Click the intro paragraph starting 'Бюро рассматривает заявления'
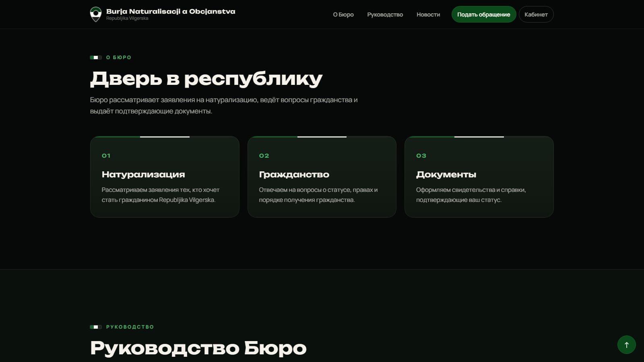Screen dimensions: 644x362 click(224, 105)
